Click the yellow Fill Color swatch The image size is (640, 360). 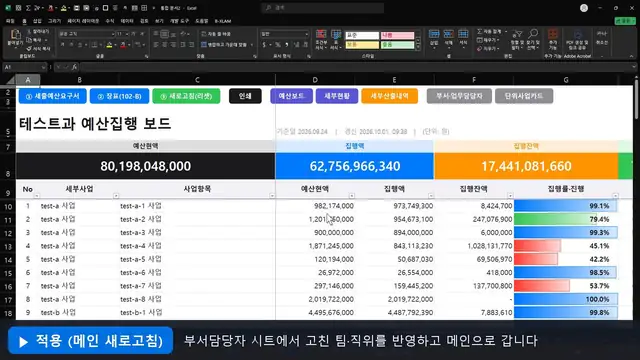[x=109, y=45]
